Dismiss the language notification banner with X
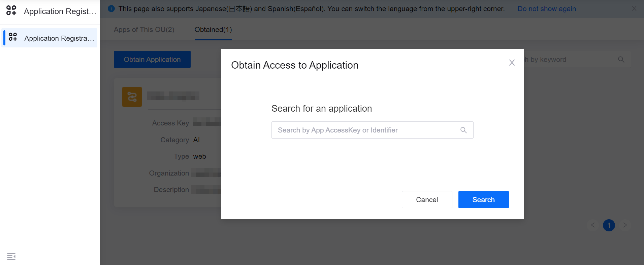 point(634,9)
